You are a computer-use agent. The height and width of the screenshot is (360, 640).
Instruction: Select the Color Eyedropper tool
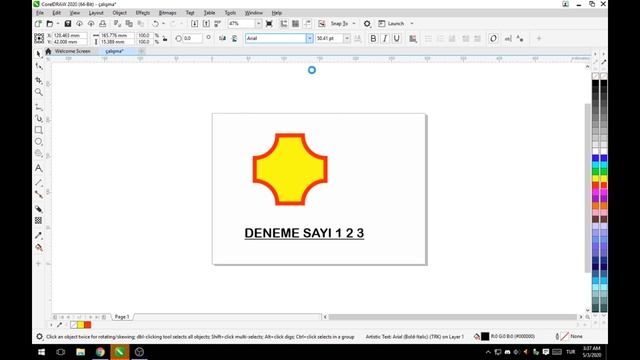tap(39, 235)
